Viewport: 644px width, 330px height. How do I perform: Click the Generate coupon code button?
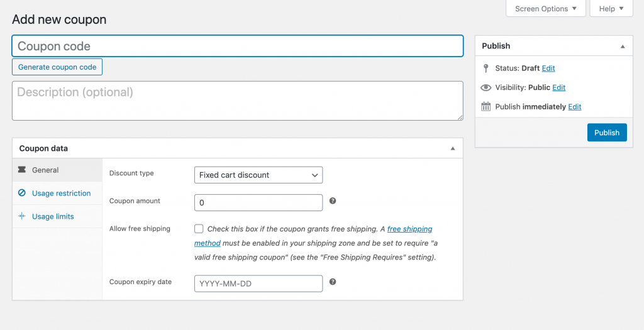[57, 67]
